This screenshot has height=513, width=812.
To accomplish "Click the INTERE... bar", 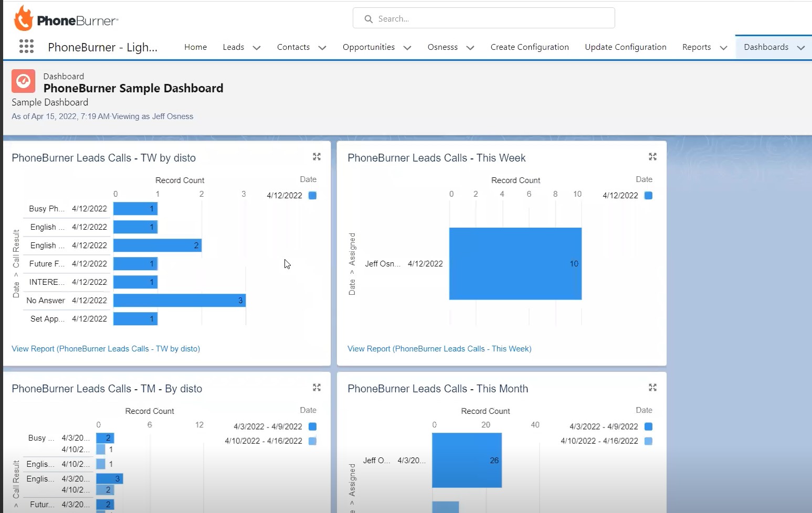I will pyautogui.click(x=135, y=282).
